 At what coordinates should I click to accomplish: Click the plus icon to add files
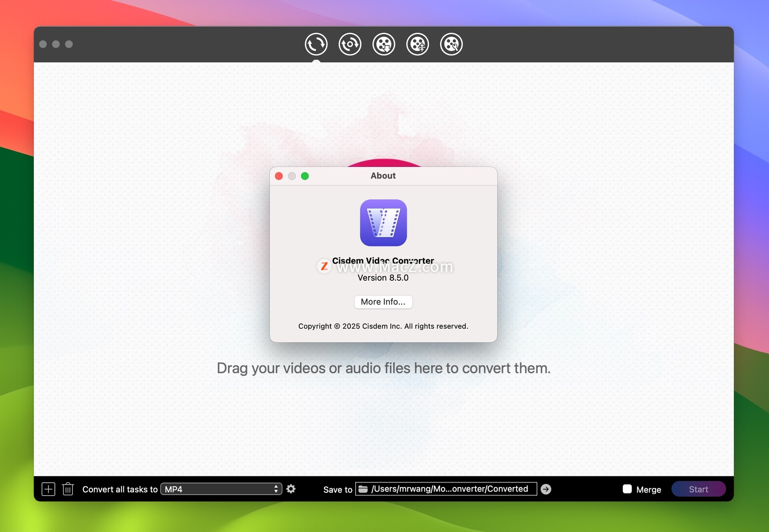click(48, 489)
